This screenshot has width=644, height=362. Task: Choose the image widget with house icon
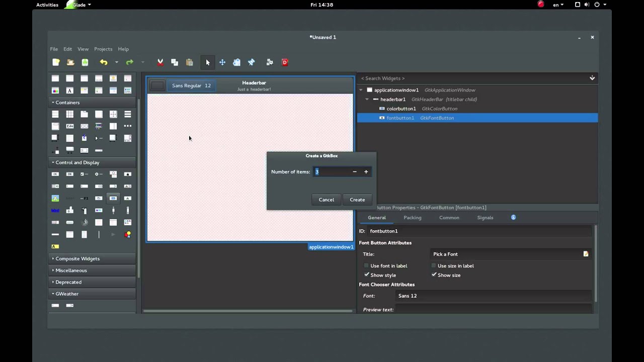(x=55, y=198)
